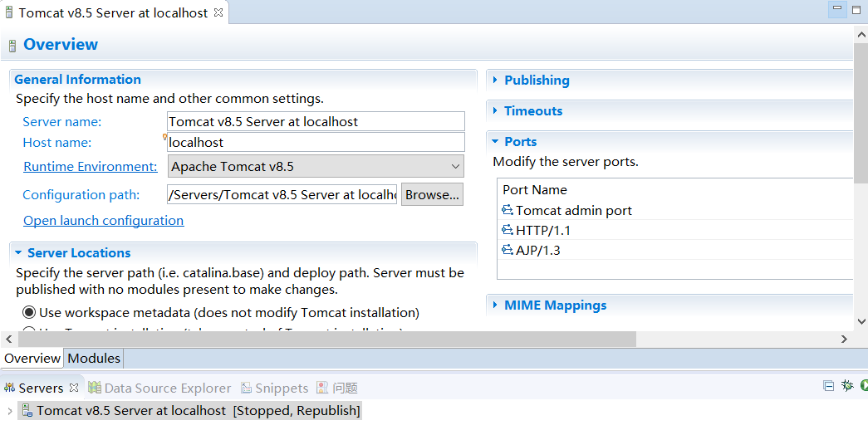Maximize the editor area
This screenshot has width=868, height=430.
[x=856, y=9]
